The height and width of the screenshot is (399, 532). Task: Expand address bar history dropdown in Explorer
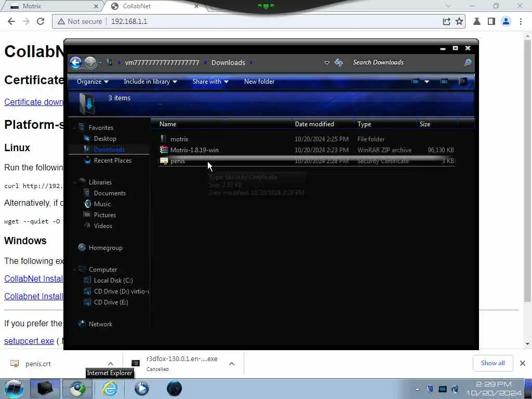click(327, 63)
